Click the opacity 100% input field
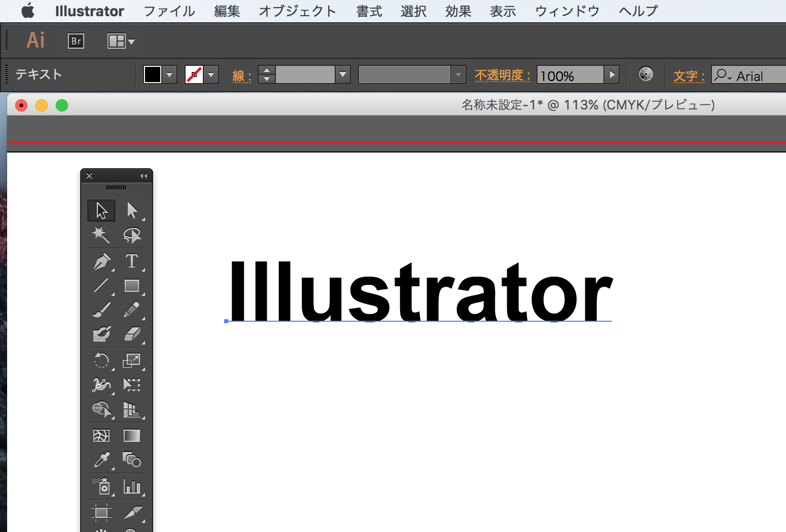This screenshot has height=532, width=786. click(570, 75)
